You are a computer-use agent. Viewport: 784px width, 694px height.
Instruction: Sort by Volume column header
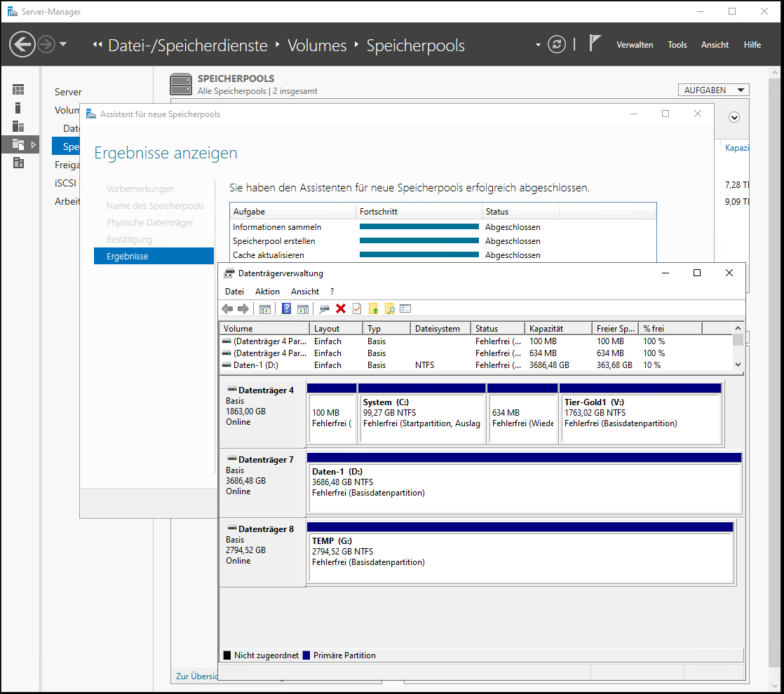(x=264, y=329)
